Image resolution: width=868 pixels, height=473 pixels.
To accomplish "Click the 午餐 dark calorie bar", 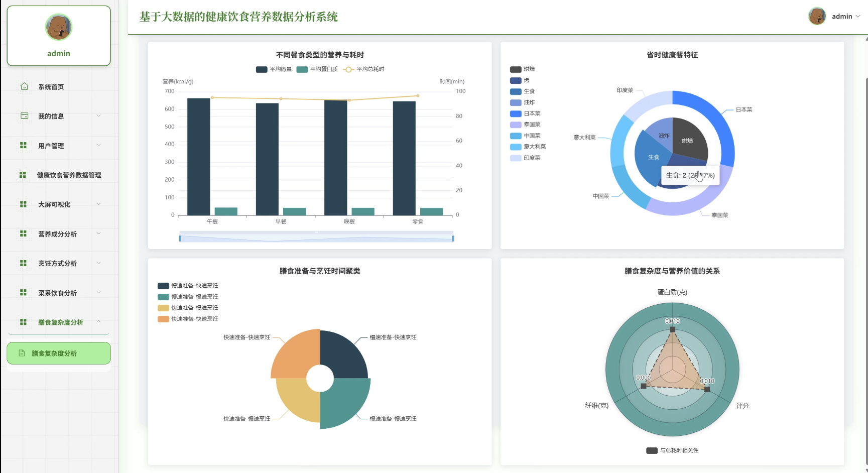I will pos(199,157).
